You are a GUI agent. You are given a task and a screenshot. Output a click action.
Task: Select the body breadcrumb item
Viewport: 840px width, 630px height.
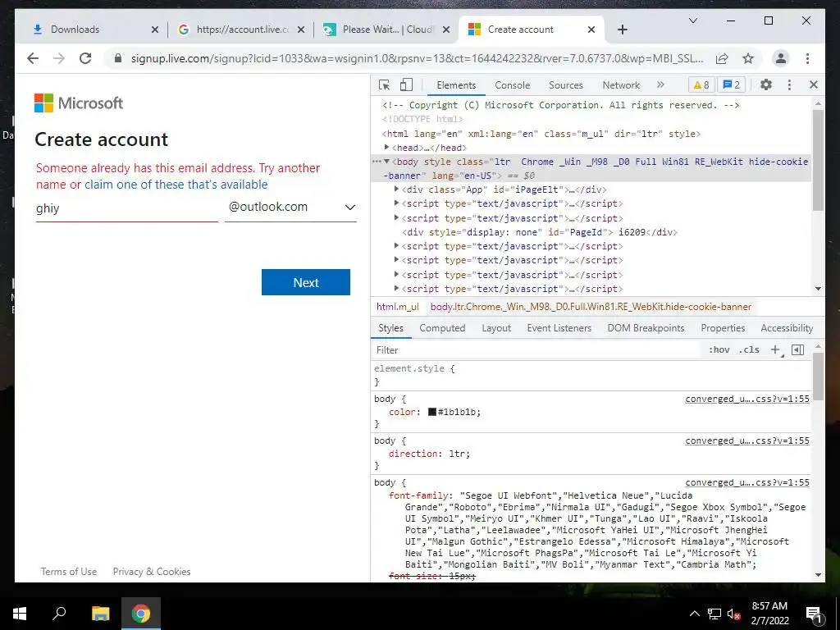point(591,307)
